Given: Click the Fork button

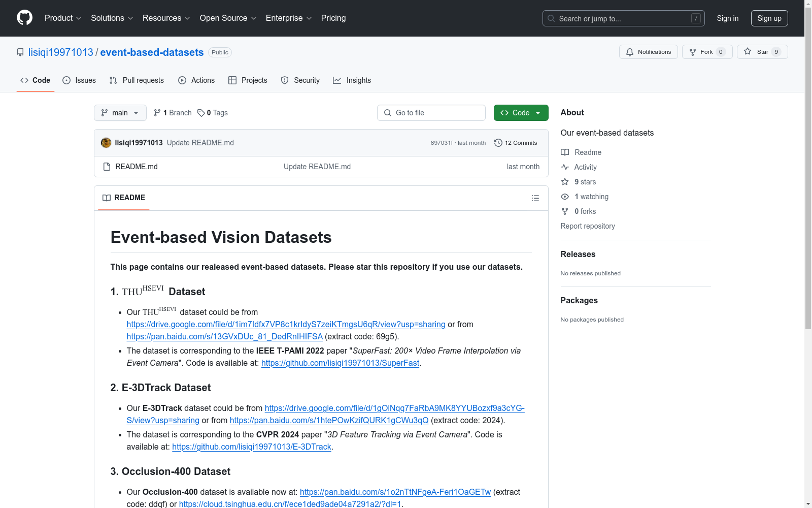Looking at the screenshot, I should point(707,52).
